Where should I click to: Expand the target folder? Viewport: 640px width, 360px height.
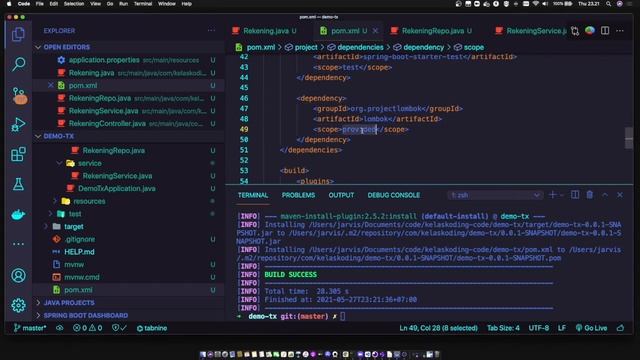(x=46, y=227)
